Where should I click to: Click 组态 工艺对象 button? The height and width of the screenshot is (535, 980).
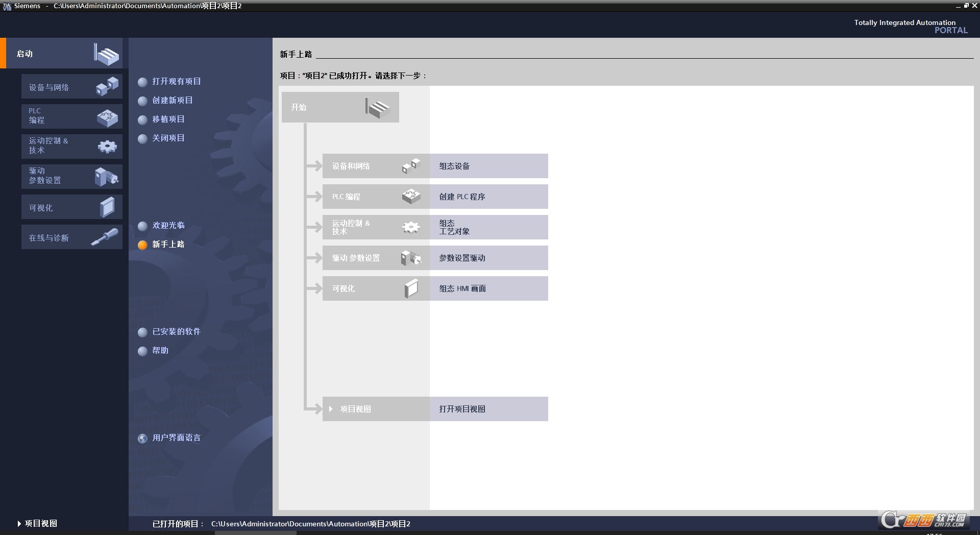[489, 227]
